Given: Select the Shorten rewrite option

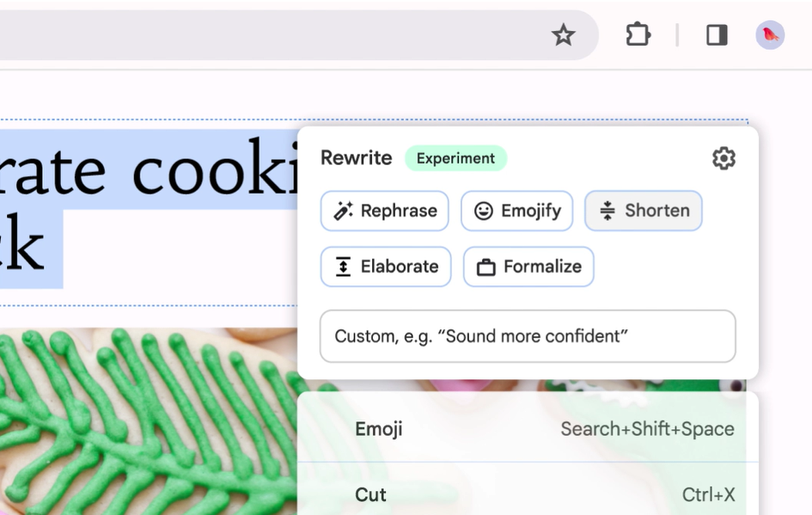Looking at the screenshot, I should 643,211.
